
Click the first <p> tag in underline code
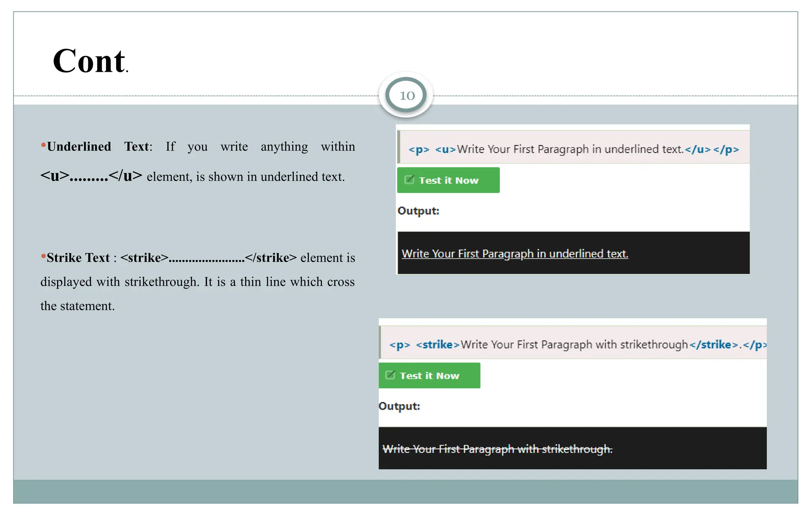(x=419, y=149)
